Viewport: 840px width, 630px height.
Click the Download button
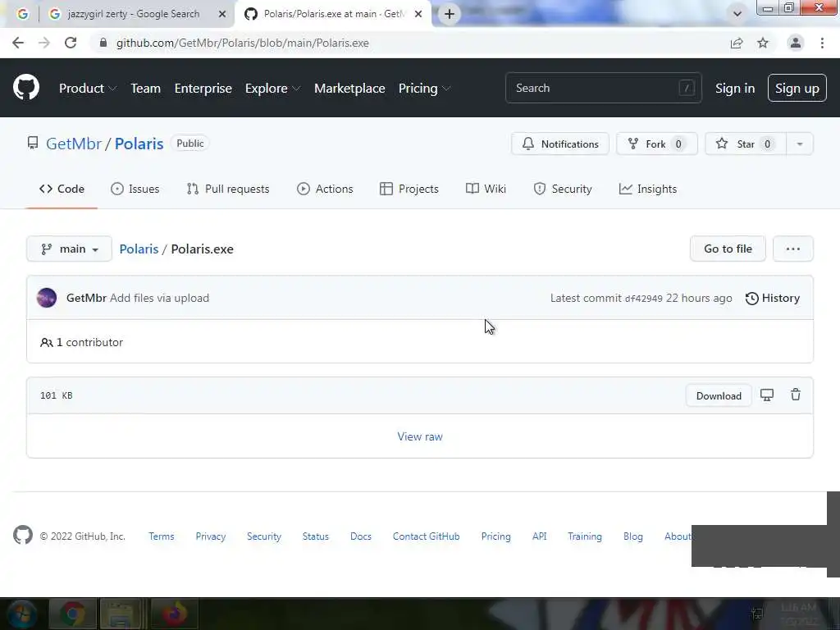(719, 396)
